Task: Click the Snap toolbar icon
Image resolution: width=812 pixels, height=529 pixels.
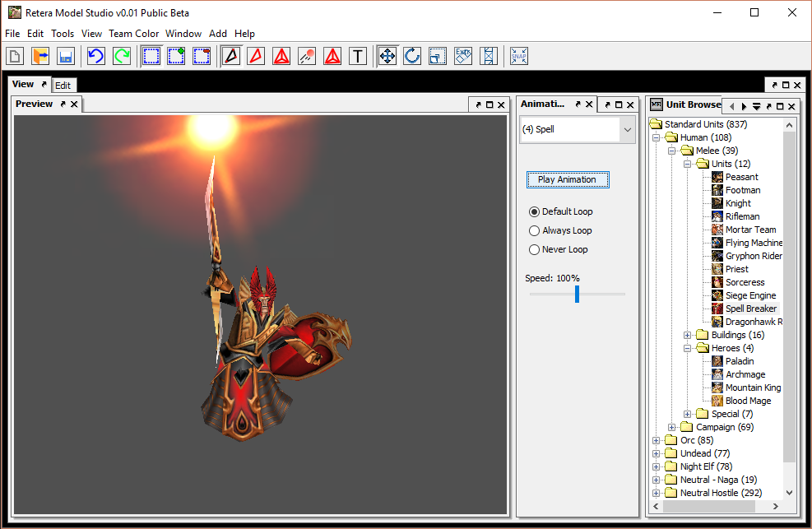Action: pos(518,56)
